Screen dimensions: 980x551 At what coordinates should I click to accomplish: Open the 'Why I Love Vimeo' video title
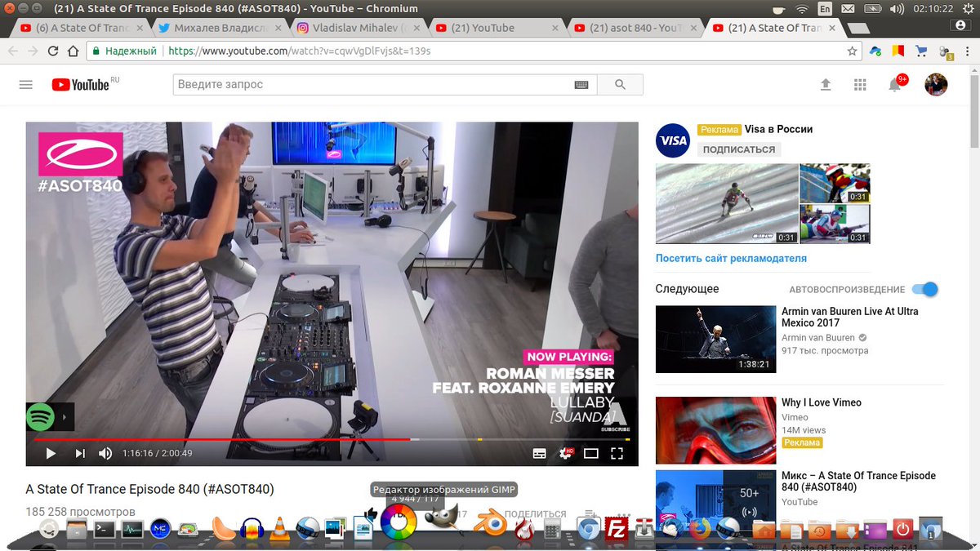pos(822,402)
